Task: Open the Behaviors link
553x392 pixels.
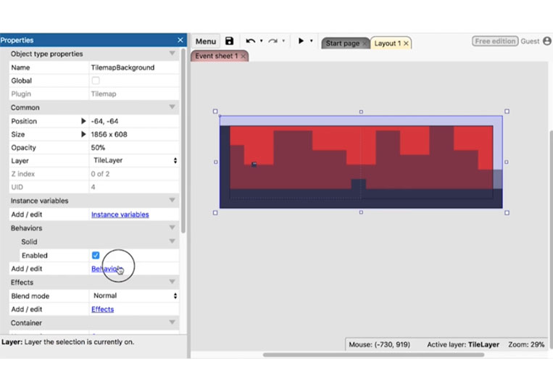Action: (107, 269)
